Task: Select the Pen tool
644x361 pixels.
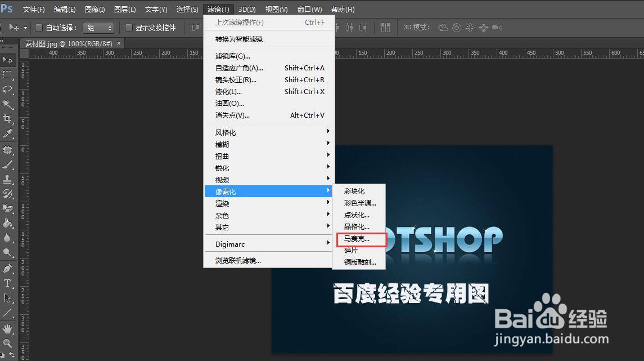Action: [8, 269]
